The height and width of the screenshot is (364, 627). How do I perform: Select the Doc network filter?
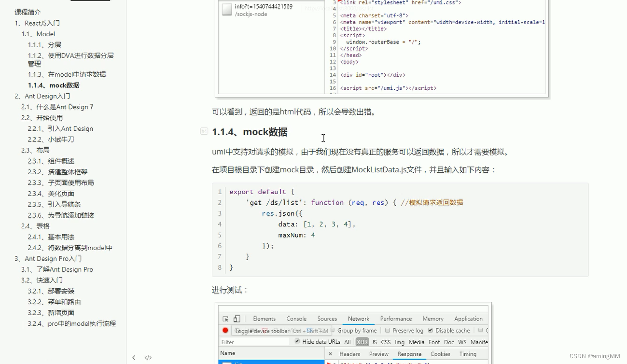click(x=449, y=342)
